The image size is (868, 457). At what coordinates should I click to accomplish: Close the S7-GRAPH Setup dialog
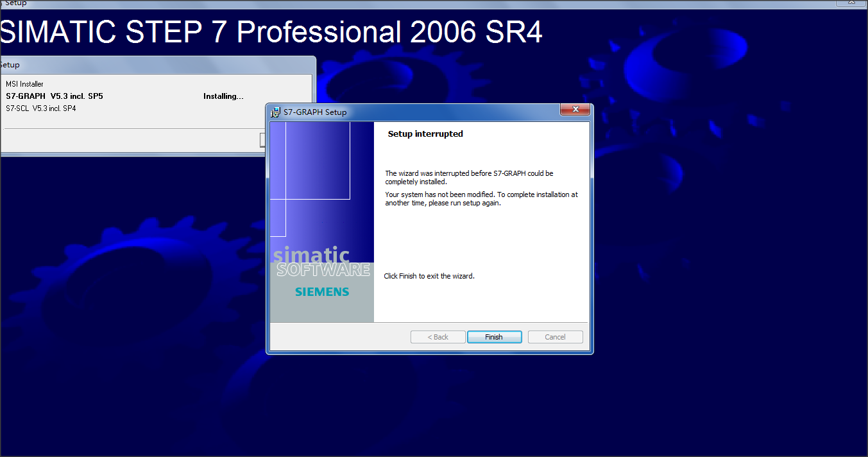point(574,110)
